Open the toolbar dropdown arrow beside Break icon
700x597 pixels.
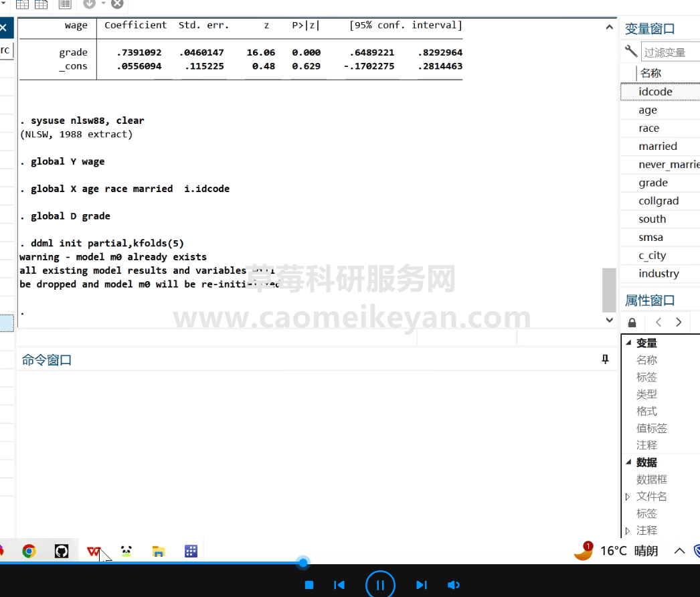[x=103, y=3]
